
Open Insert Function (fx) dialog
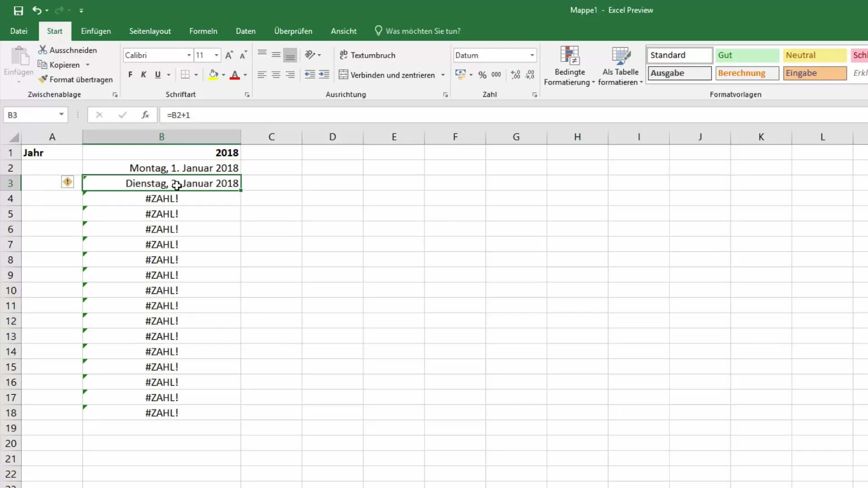point(145,115)
